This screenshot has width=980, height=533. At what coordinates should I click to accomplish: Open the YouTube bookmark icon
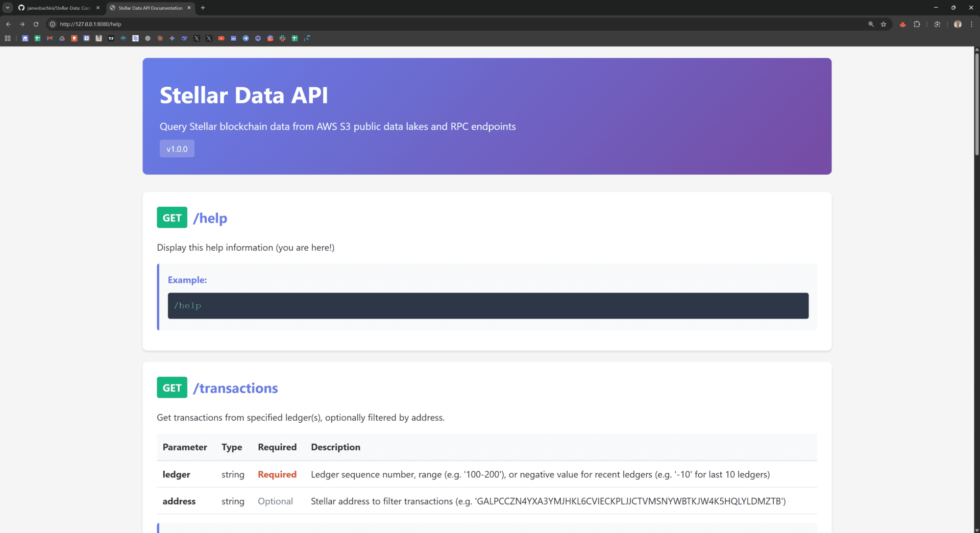[x=221, y=38]
